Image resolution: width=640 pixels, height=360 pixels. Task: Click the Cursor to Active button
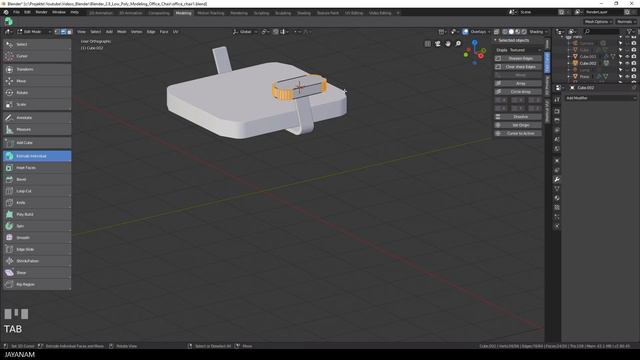click(518, 133)
